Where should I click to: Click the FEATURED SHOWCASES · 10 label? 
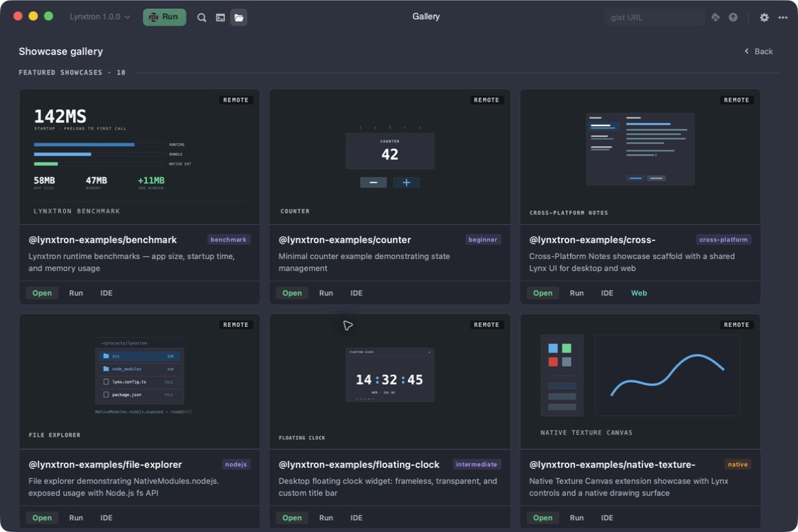click(72, 72)
